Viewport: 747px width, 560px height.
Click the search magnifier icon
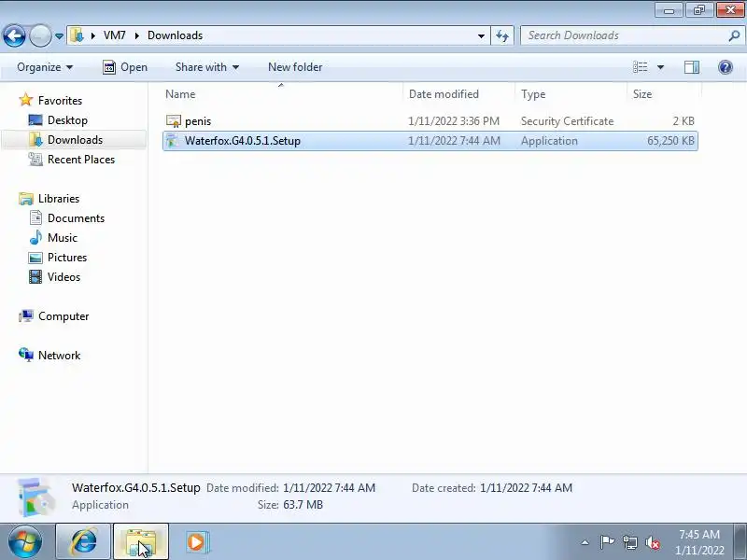734,35
